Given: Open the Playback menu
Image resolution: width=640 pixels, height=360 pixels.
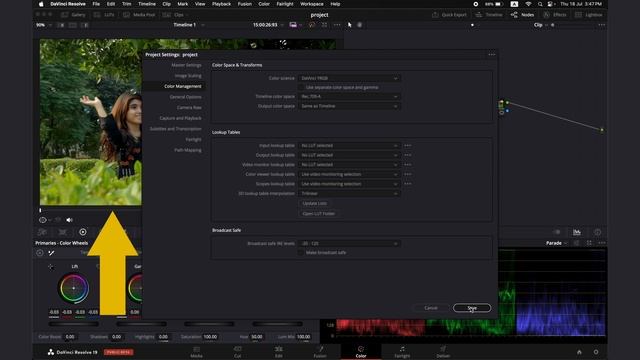Looking at the screenshot, I should pyautogui.click(x=221, y=4).
